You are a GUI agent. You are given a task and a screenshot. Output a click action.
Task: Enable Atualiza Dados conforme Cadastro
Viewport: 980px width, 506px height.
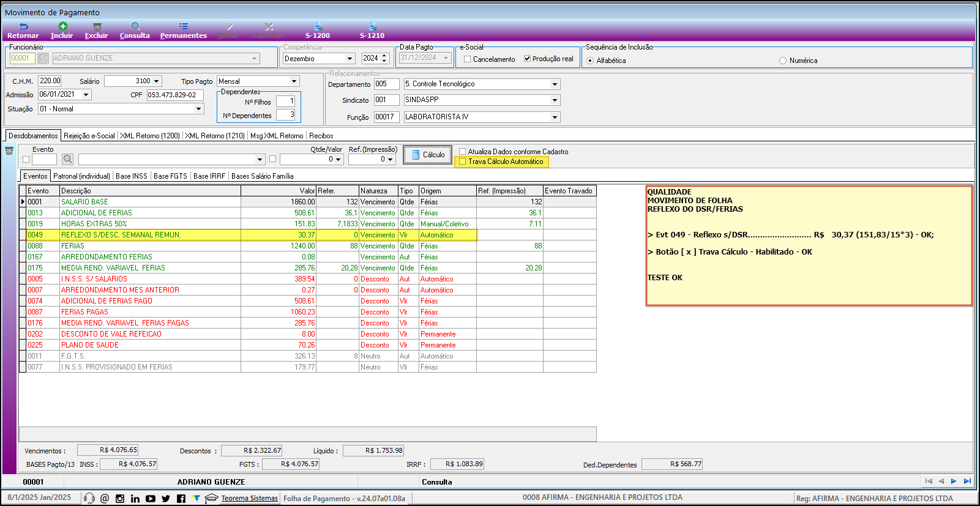point(463,152)
